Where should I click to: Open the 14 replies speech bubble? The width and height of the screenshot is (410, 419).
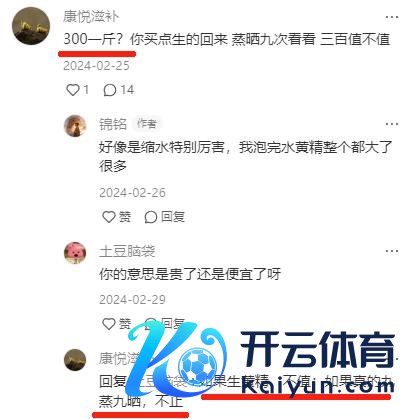(110, 90)
